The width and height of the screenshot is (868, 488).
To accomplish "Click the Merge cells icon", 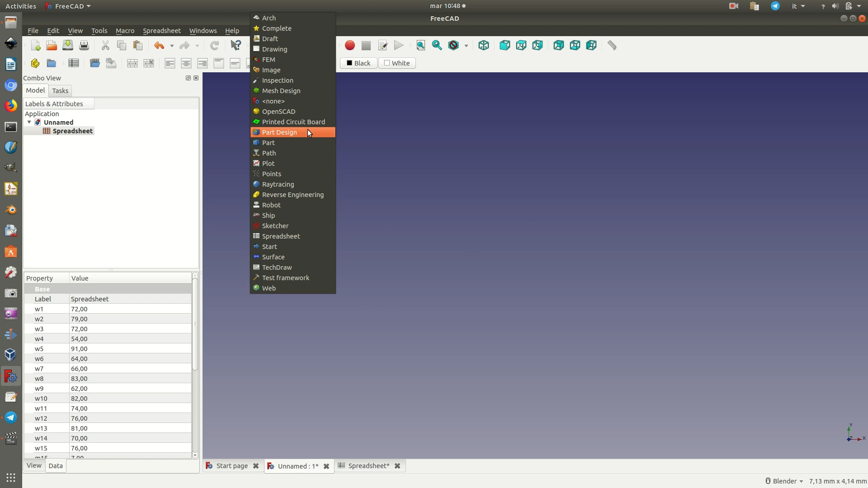I will coord(132,63).
